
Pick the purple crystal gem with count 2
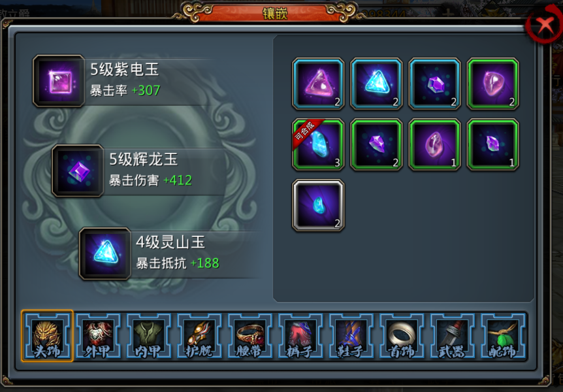376,144
